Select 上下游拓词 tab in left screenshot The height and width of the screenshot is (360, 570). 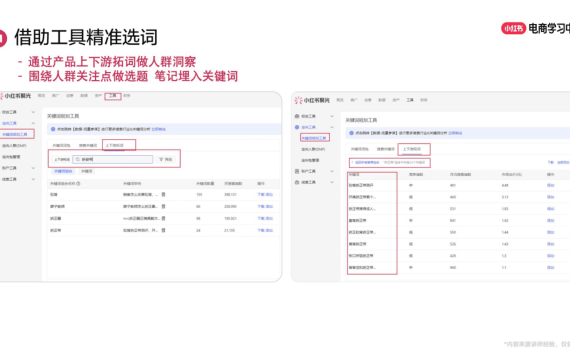click(x=115, y=145)
